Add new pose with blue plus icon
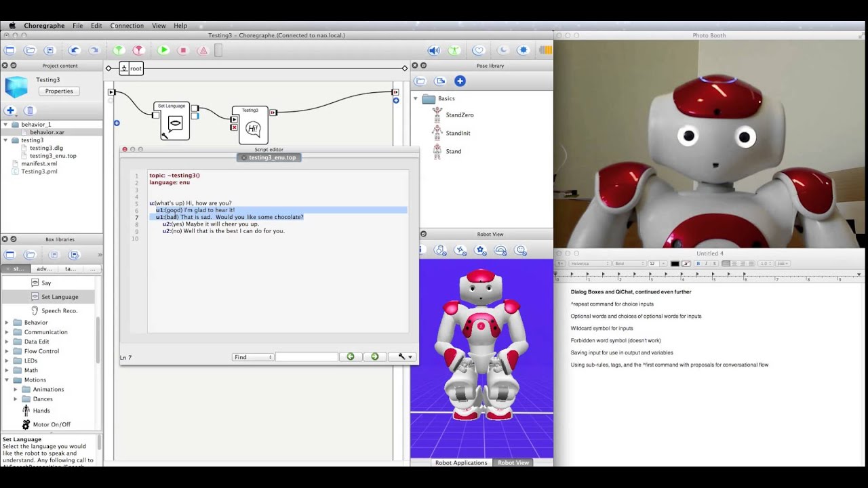Viewport: 868px width, 488px height. coord(460,81)
